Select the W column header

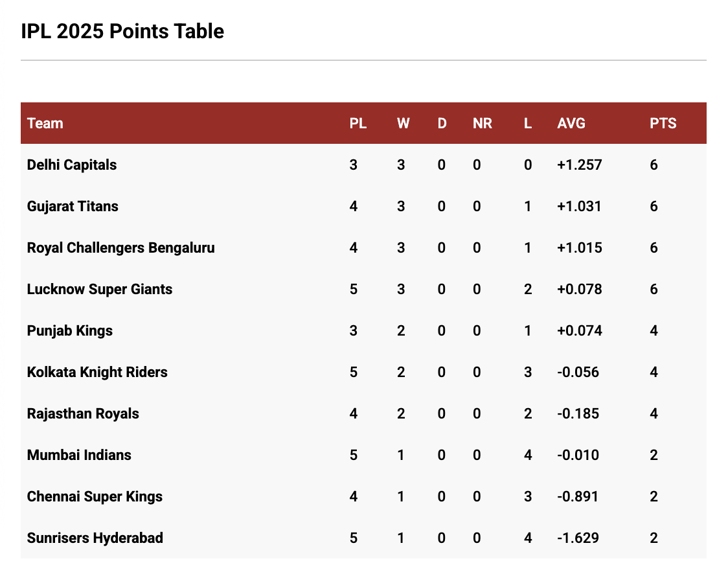point(404,123)
